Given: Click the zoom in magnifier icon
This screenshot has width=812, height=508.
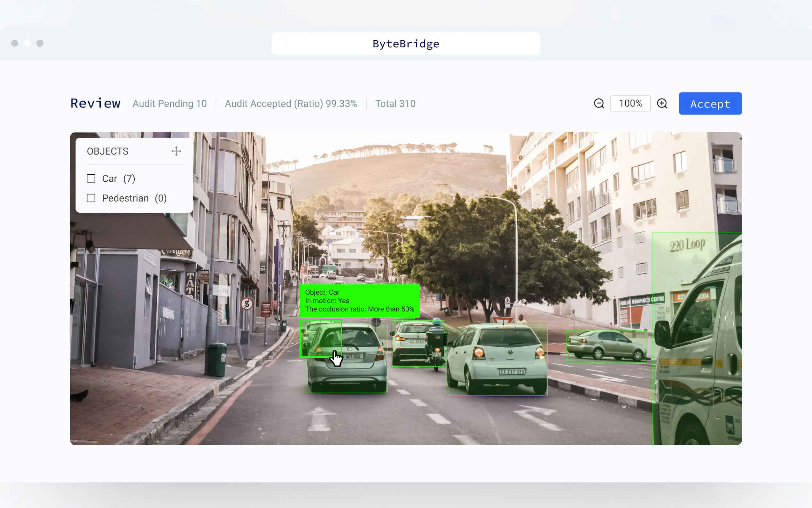Looking at the screenshot, I should point(662,103).
